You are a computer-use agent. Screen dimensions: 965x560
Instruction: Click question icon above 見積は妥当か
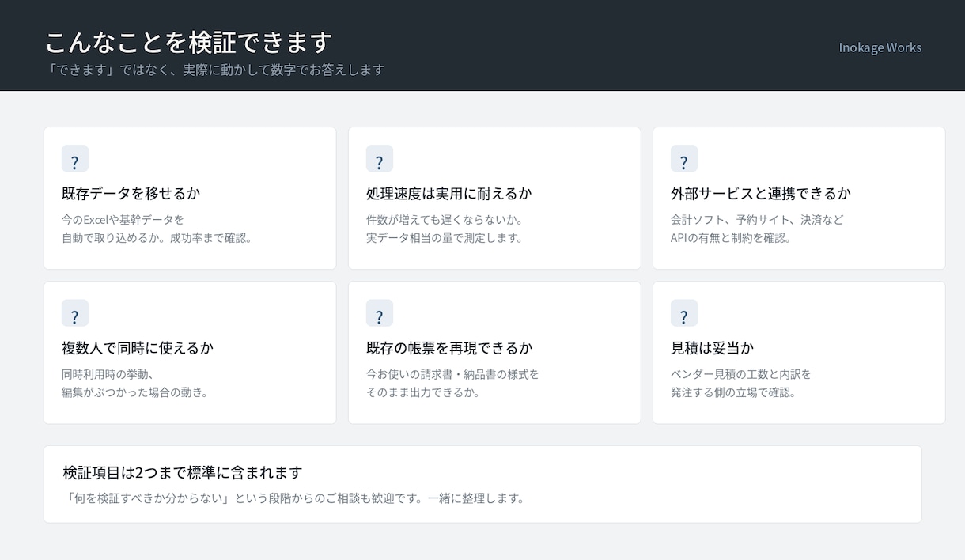coord(684,313)
